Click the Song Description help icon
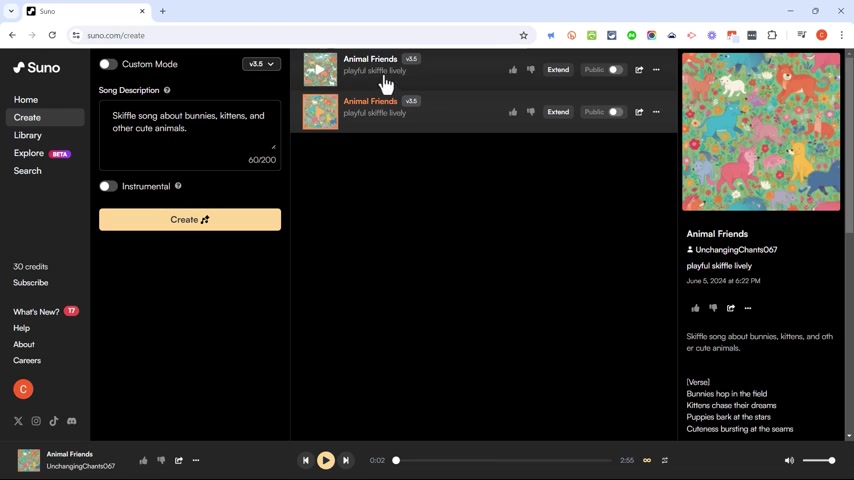854x480 pixels. [x=167, y=90]
